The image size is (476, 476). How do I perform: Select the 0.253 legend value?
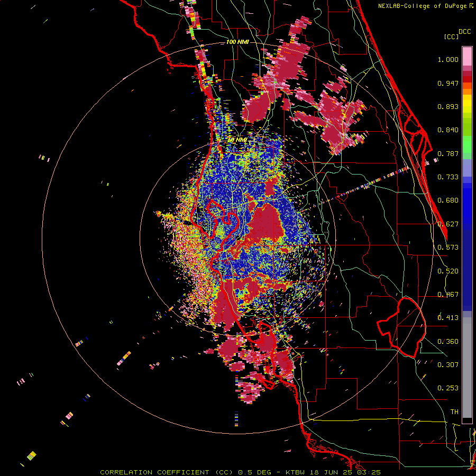point(448,388)
